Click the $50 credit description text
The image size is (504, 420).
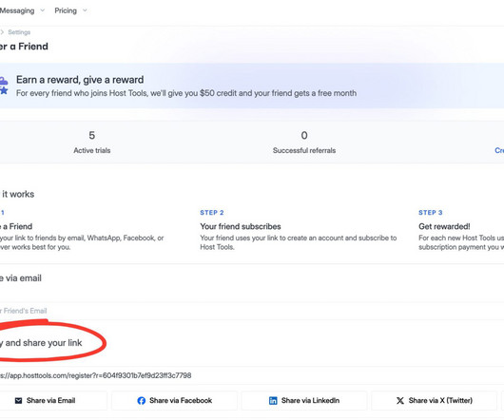pos(186,93)
